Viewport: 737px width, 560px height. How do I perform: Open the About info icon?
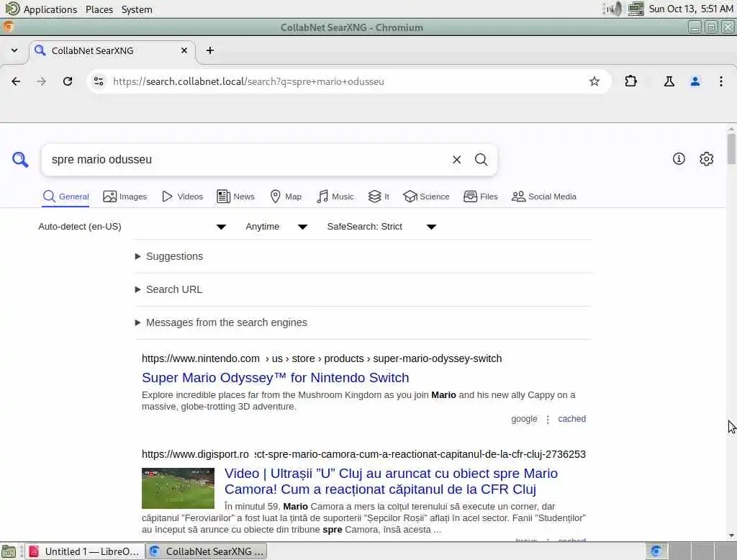[x=679, y=159]
